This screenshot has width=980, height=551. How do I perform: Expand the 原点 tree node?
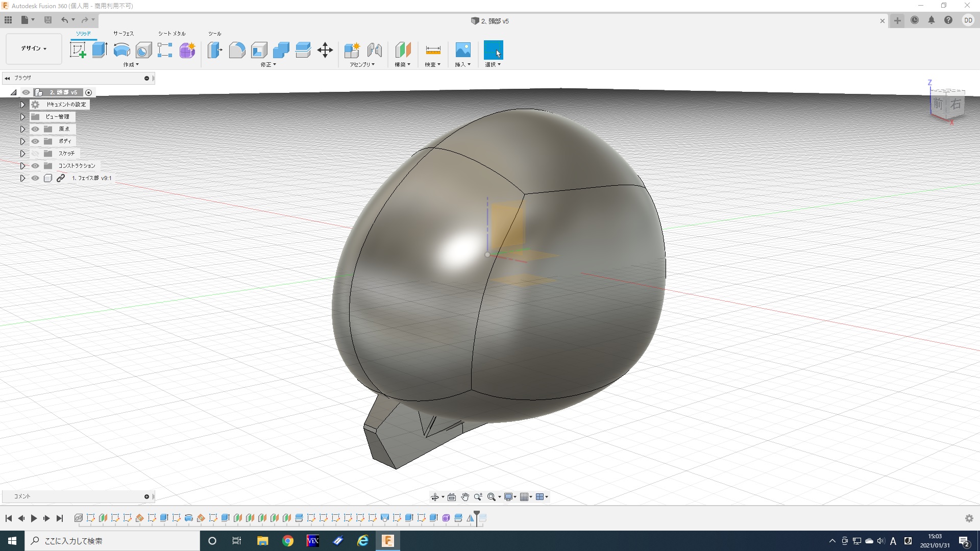tap(22, 129)
